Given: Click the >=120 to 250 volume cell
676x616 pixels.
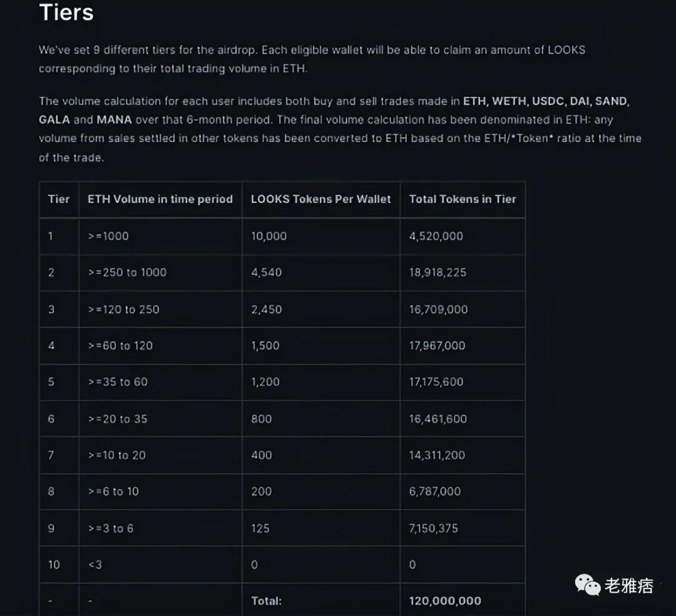Looking at the screenshot, I should (160, 309).
